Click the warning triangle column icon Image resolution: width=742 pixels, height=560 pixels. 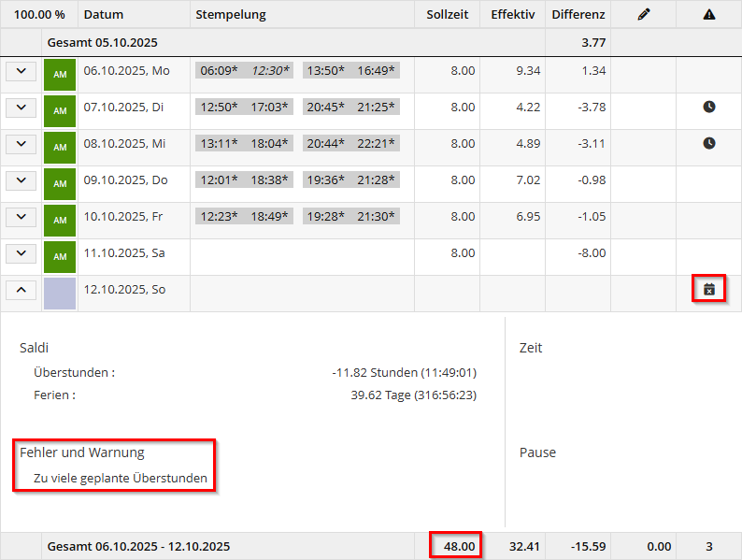(x=708, y=14)
